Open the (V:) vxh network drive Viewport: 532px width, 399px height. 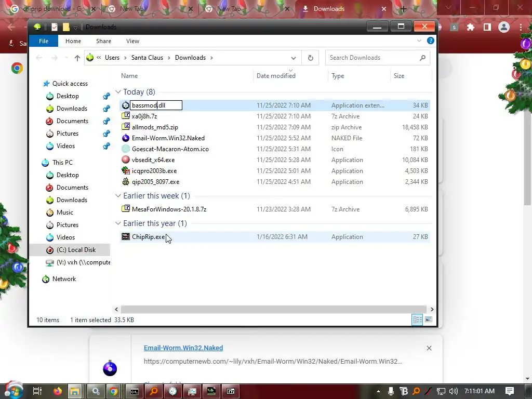coord(83,262)
